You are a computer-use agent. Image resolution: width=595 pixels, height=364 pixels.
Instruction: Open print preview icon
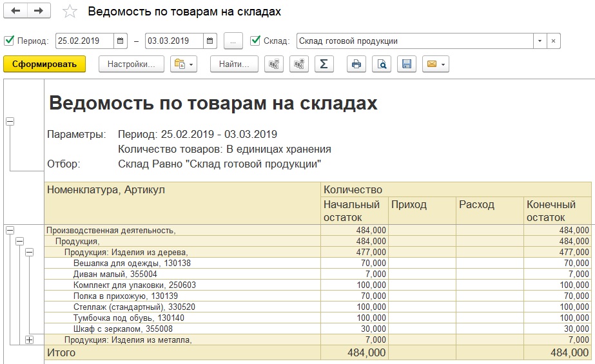click(x=382, y=64)
